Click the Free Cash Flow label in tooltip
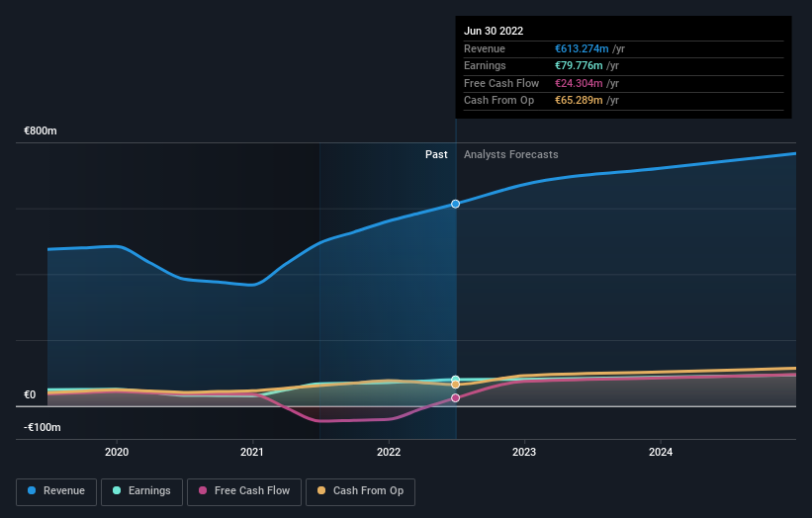 pyautogui.click(x=501, y=83)
